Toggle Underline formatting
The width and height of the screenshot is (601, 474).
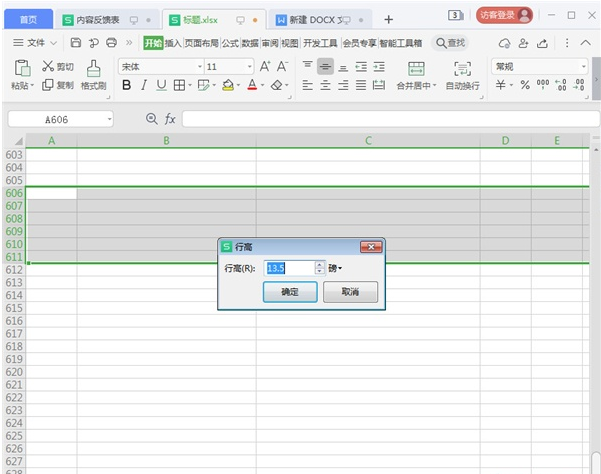(160, 86)
